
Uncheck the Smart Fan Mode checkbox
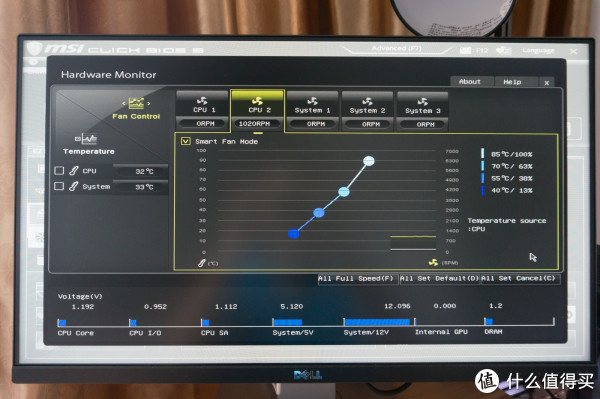coord(186,142)
